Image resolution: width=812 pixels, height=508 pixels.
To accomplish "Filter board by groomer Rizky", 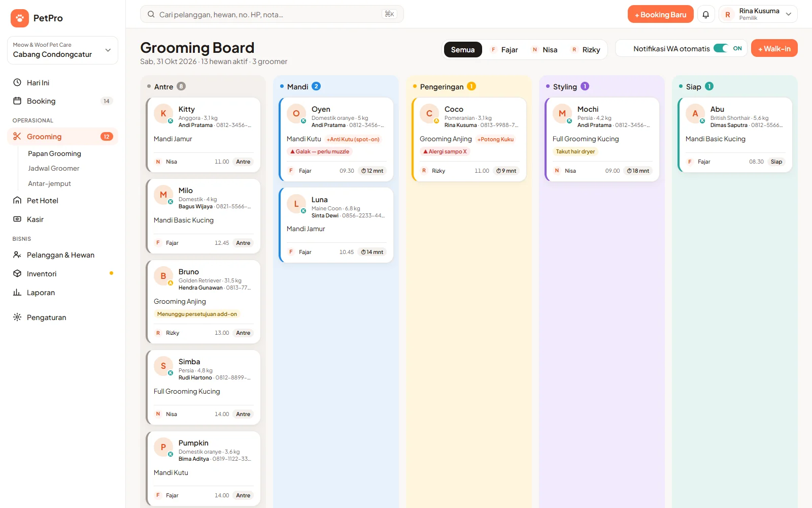I will [x=586, y=49].
